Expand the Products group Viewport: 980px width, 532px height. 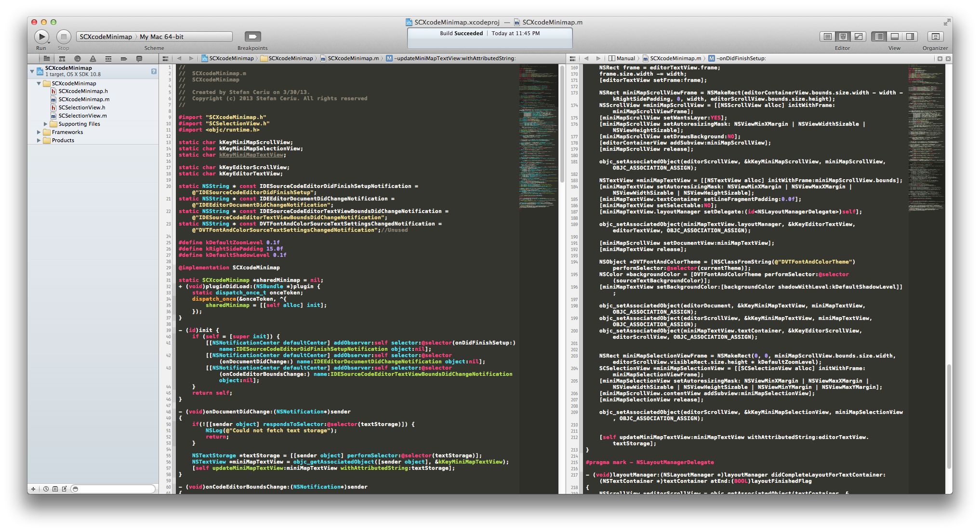(x=39, y=140)
